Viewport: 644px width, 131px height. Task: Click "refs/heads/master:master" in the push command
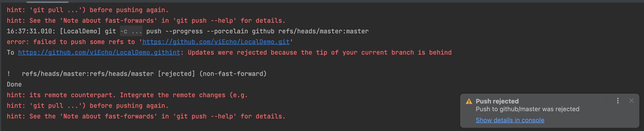pos(323,31)
